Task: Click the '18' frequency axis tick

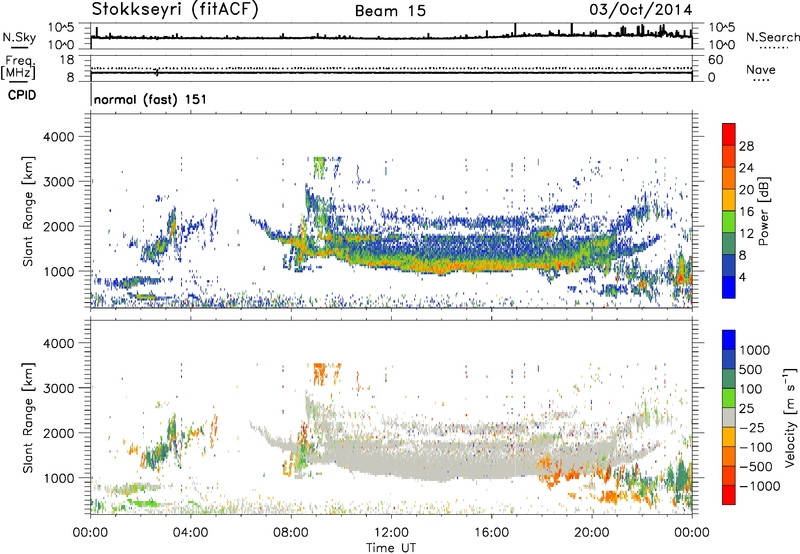Action: point(66,60)
